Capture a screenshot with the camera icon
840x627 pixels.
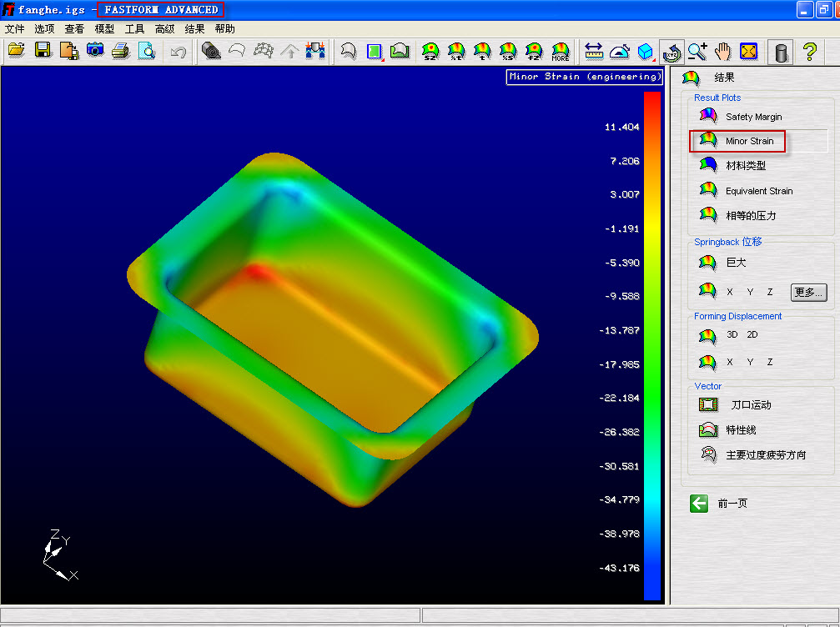coord(95,51)
